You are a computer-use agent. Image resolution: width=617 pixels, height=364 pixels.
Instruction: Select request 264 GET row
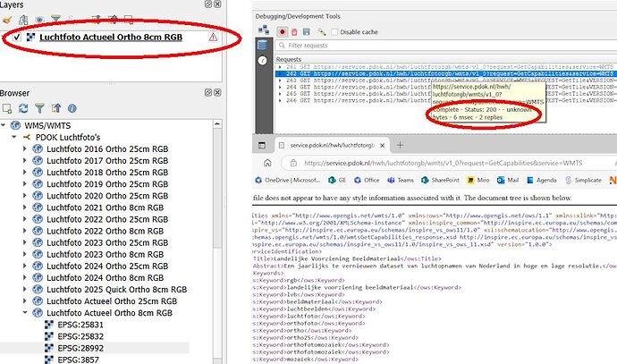(446, 87)
